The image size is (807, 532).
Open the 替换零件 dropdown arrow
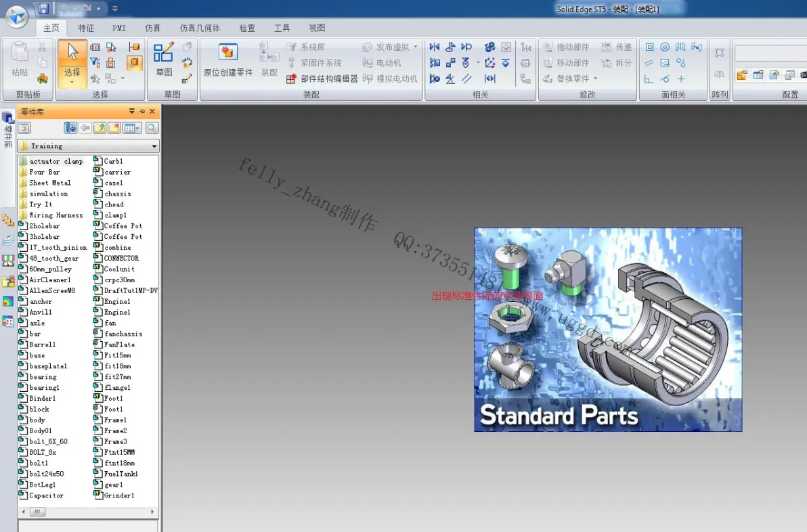click(x=596, y=79)
